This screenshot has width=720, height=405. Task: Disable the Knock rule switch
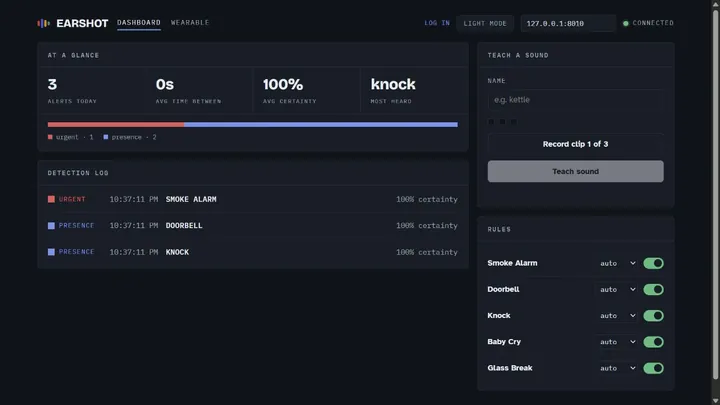[653, 315]
